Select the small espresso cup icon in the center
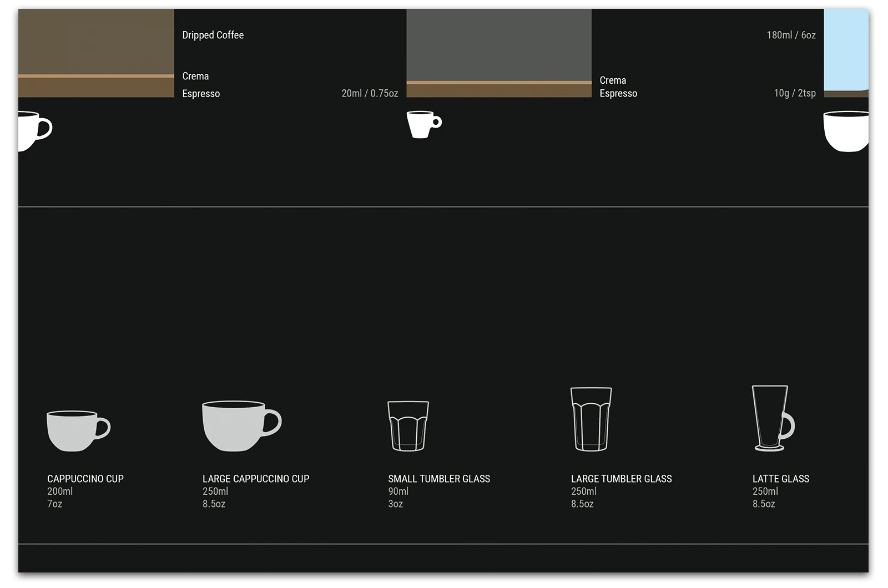This screenshot has width=888, height=588. click(x=422, y=123)
